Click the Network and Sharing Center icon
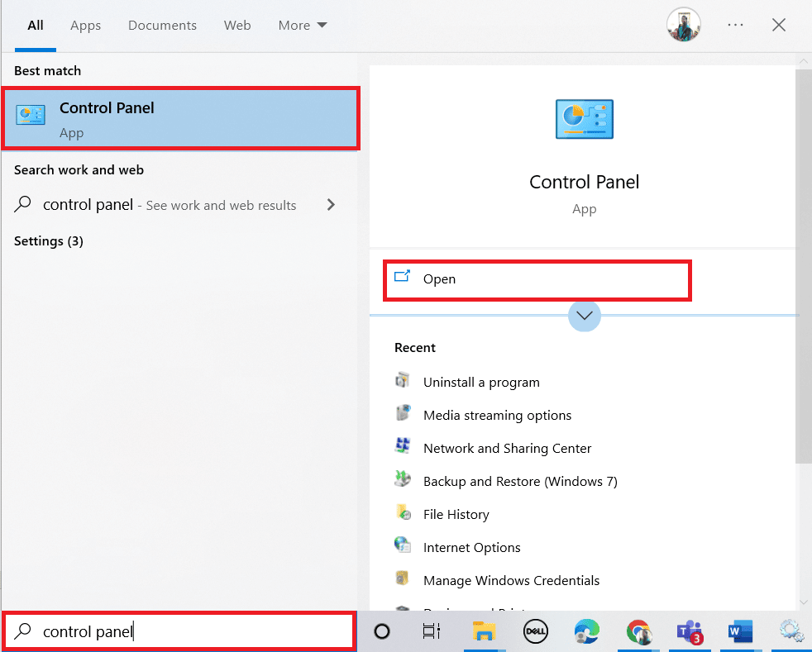Screen dimensions: 812x652 click(x=403, y=446)
